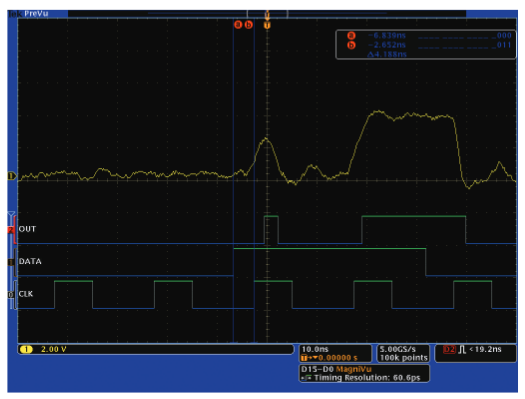Click the 100k points record length readout
525x399 pixels.
[x=404, y=358]
